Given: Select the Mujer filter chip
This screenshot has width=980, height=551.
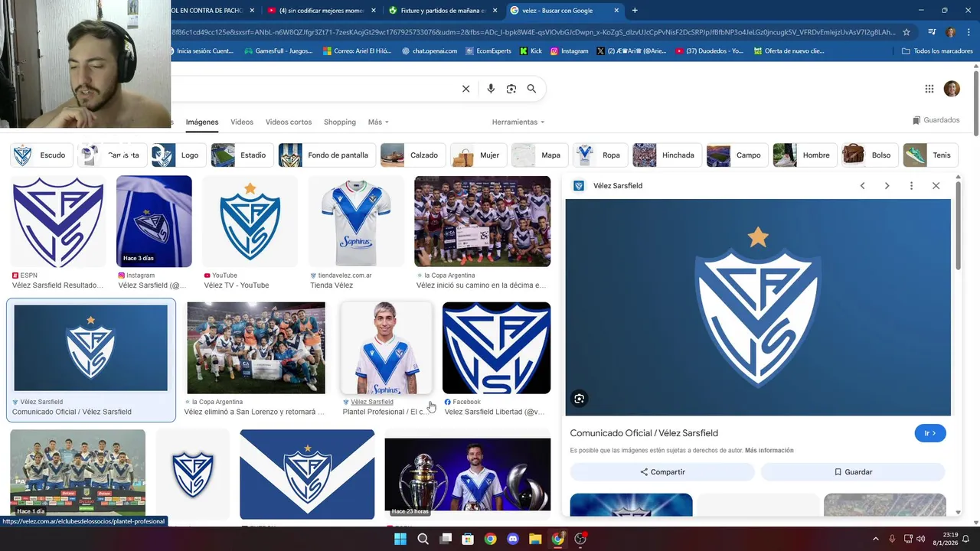Looking at the screenshot, I should click(478, 155).
